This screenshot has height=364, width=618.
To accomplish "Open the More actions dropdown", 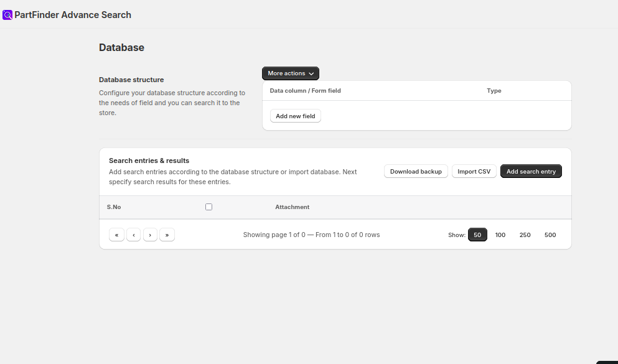I will pos(291,73).
